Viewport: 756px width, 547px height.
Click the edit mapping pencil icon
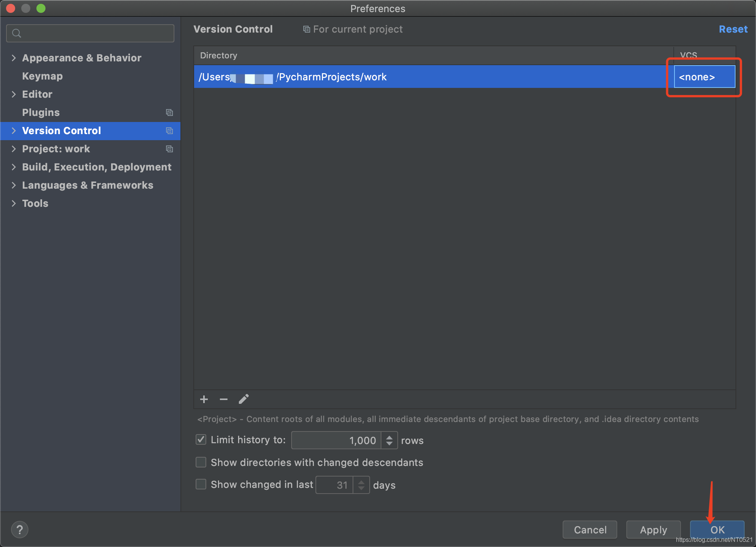pyautogui.click(x=243, y=399)
